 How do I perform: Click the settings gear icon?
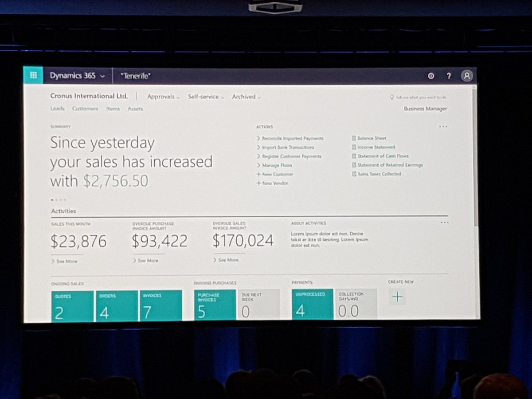(431, 76)
